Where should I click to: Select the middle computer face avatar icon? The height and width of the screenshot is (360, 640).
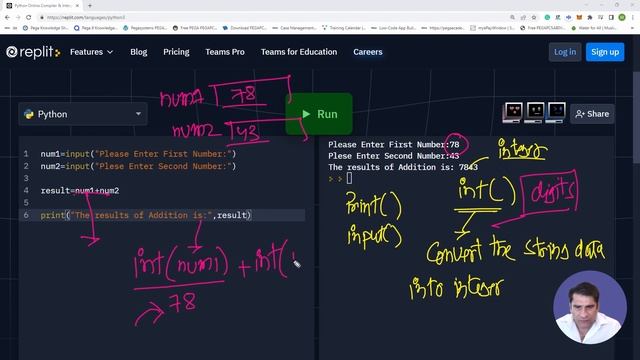pyautogui.click(x=535, y=112)
